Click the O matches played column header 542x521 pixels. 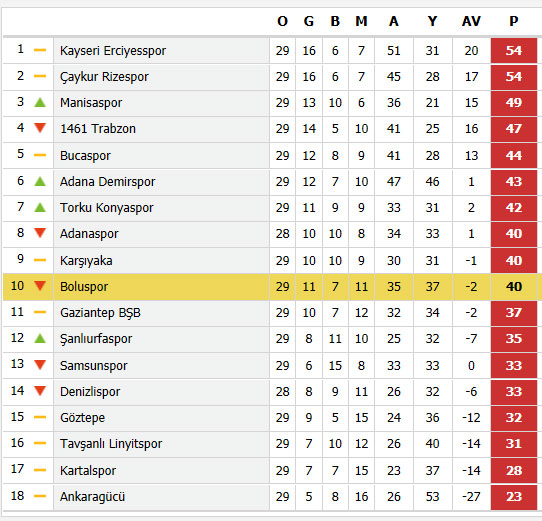click(x=282, y=21)
